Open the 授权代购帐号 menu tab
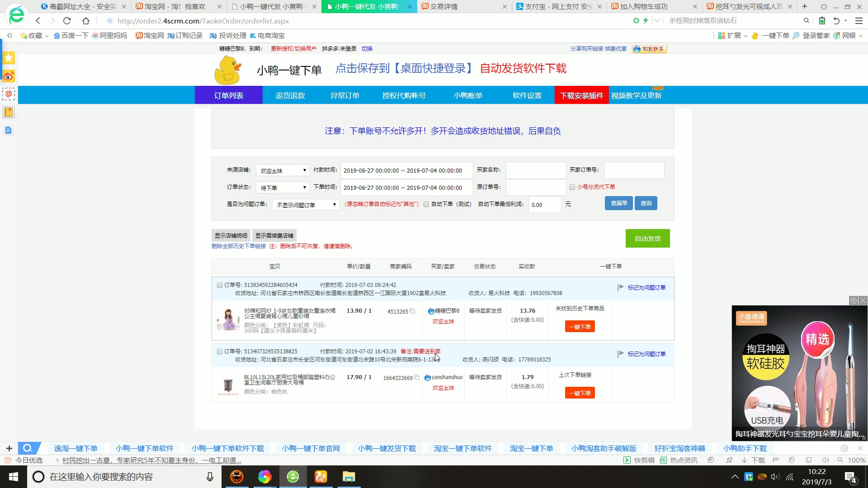868x488 pixels. pyautogui.click(x=404, y=95)
